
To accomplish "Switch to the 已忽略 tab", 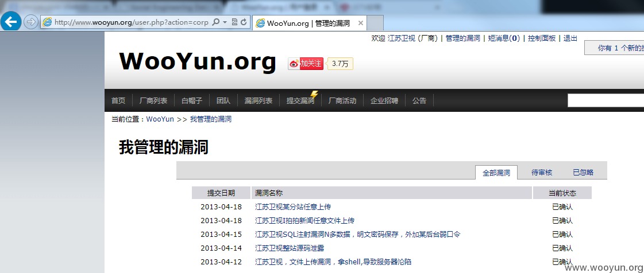I will point(583,173).
